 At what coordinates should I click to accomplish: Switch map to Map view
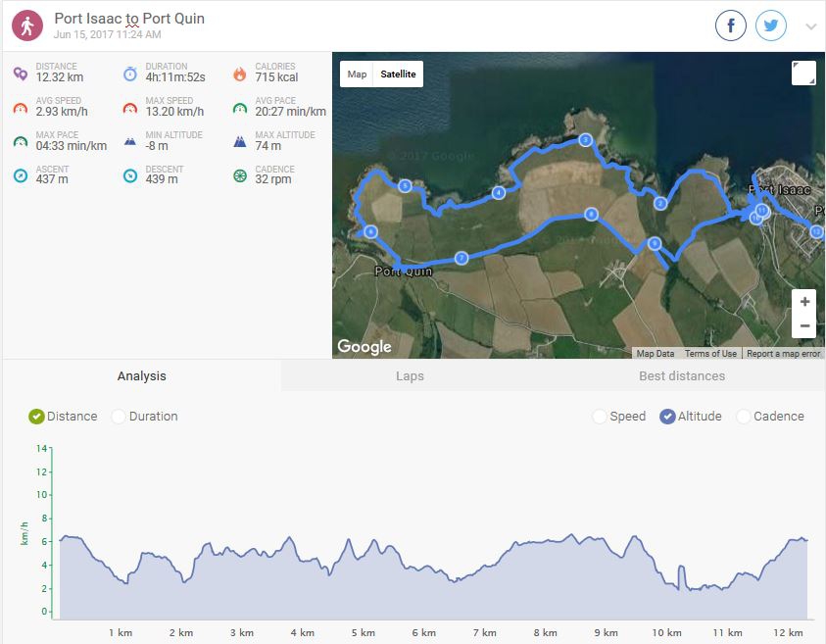357,74
